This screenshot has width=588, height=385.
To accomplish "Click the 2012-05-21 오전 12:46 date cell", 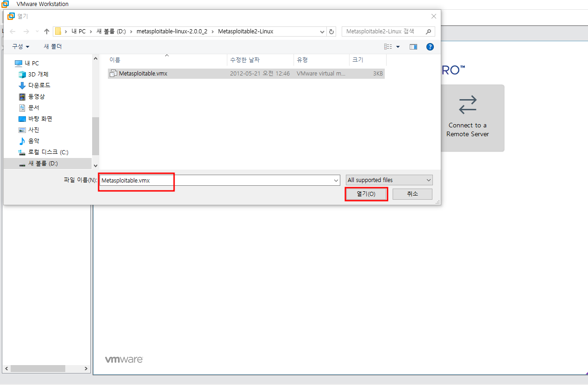I will coord(260,74).
